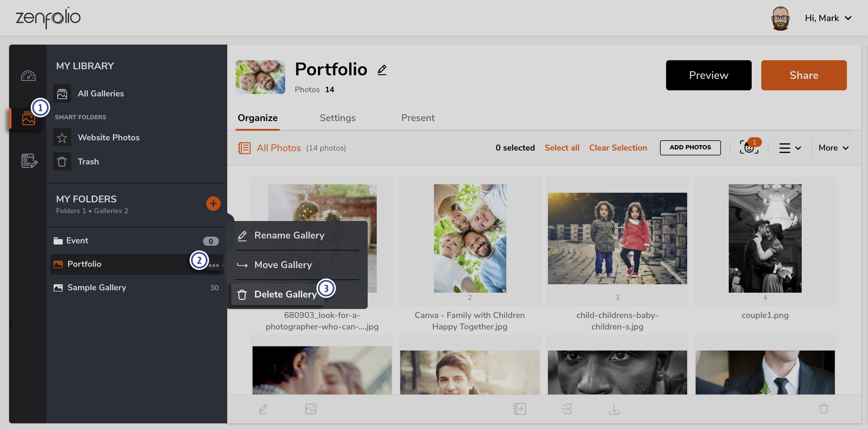Open the Website Photos smart folder
The image size is (868, 430).
point(108,137)
